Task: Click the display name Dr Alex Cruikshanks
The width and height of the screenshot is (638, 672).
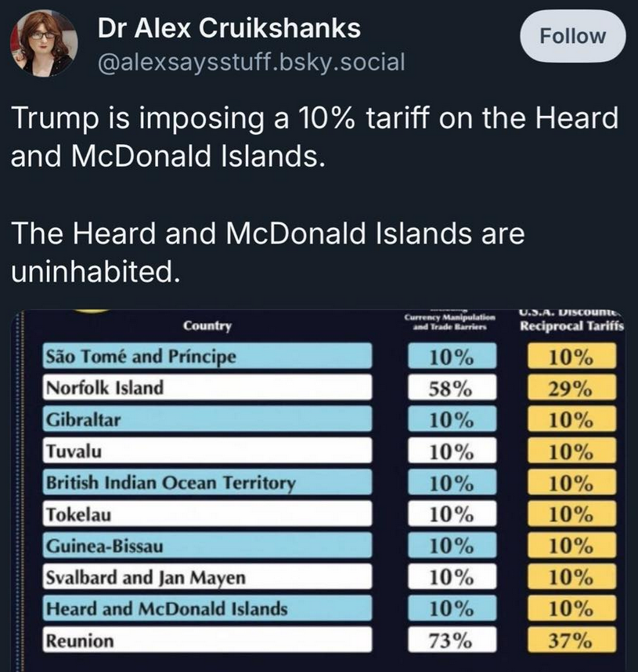Action: (x=229, y=29)
